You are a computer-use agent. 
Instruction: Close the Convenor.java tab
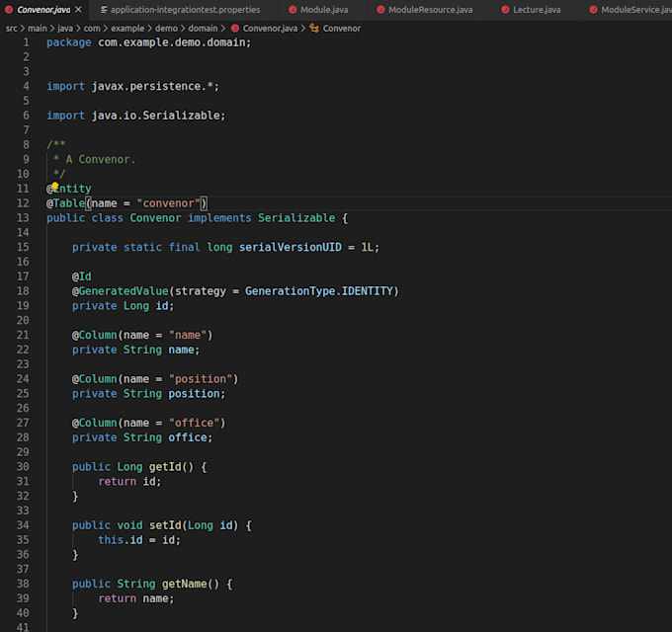[x=76, y=10]
